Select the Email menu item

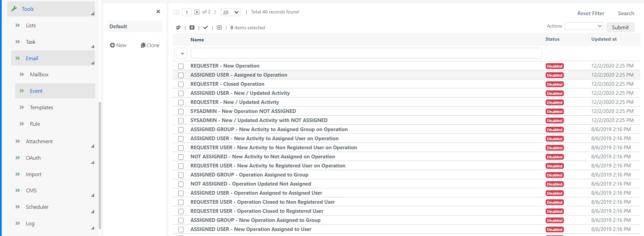click(x=53, y=58)
